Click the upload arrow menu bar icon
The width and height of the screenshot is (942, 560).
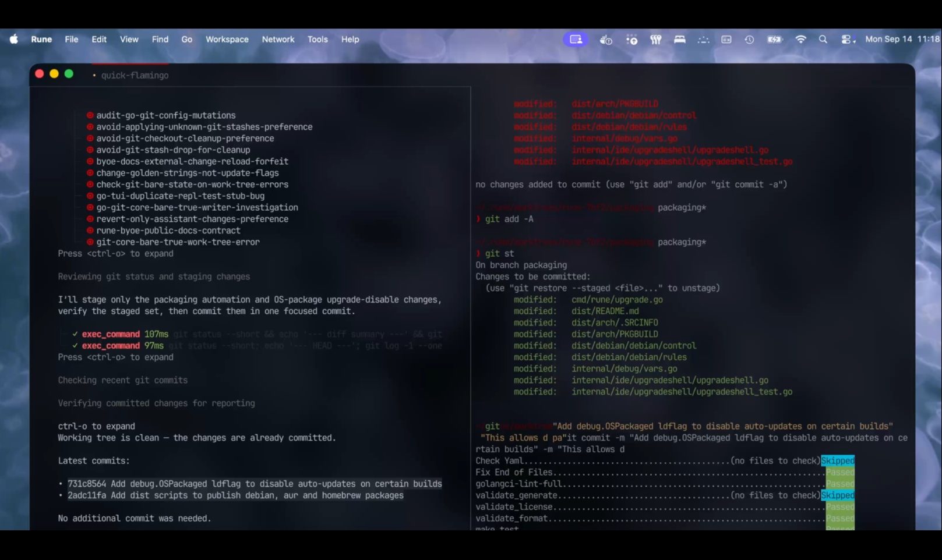pyautogui.click(x=631, y=40)
